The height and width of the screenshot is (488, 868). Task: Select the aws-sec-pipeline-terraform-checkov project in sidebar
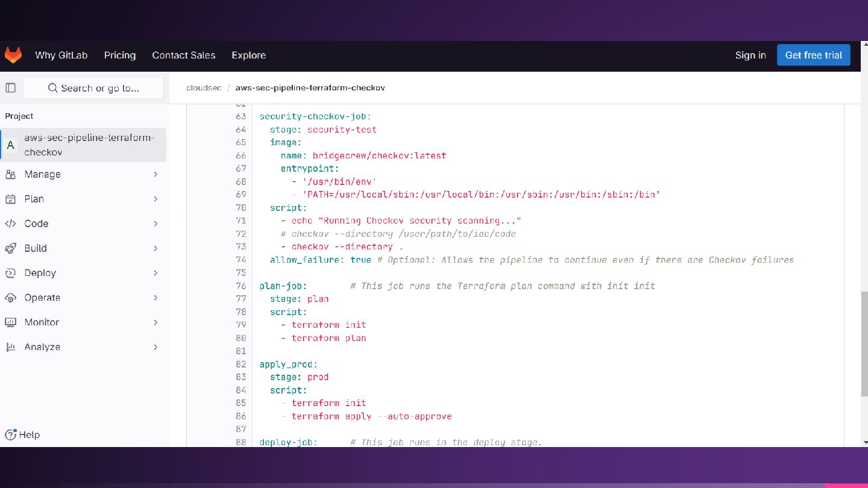pyautogui.click(x=83, y=145)
